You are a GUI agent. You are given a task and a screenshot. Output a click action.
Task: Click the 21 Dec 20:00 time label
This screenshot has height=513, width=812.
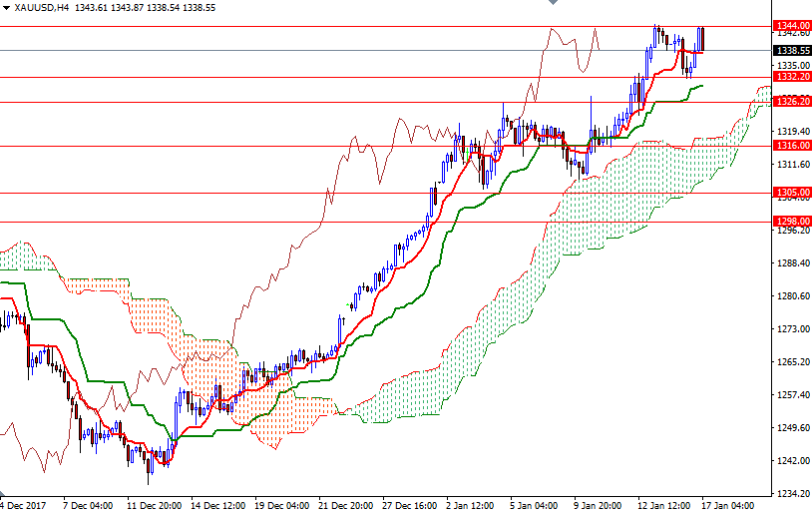click(346, 505)
